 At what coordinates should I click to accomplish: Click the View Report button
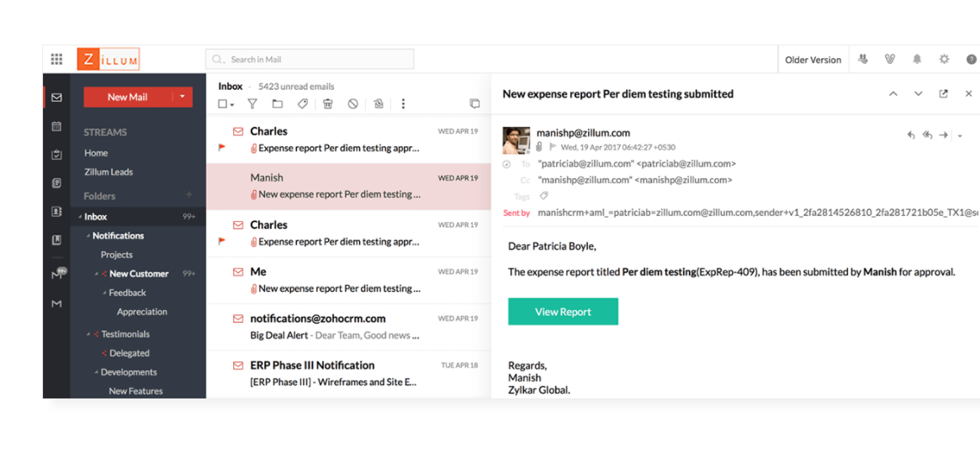563,312
